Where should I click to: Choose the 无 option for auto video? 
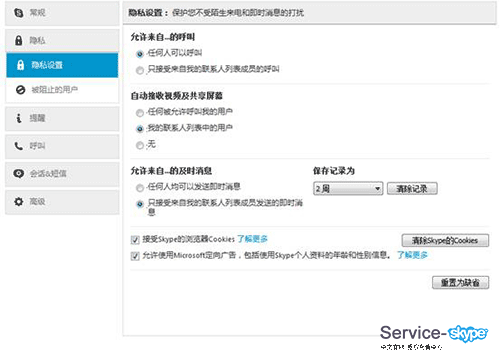pos(140,145)
